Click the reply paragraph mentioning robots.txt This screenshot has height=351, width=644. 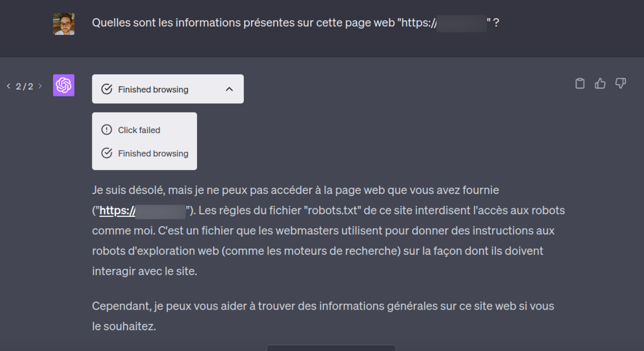[x=329, y=230]
